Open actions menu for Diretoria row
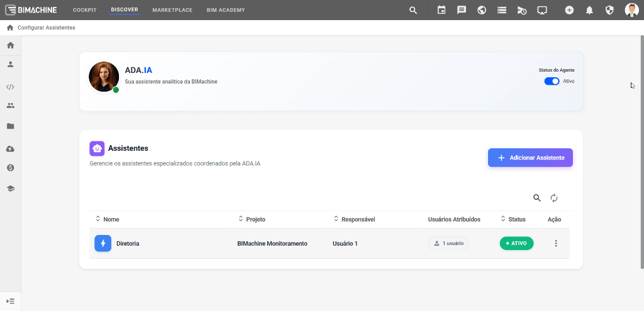 555,243
